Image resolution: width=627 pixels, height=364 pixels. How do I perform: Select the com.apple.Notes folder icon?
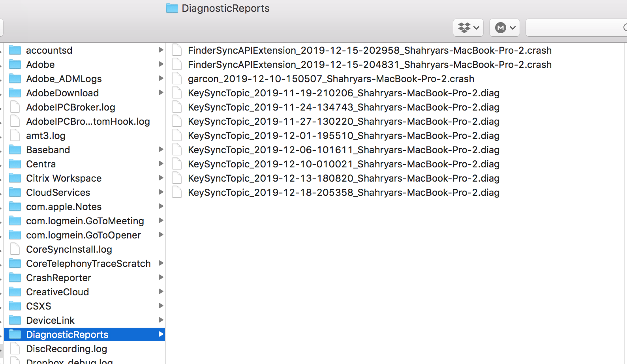point(15,206)
